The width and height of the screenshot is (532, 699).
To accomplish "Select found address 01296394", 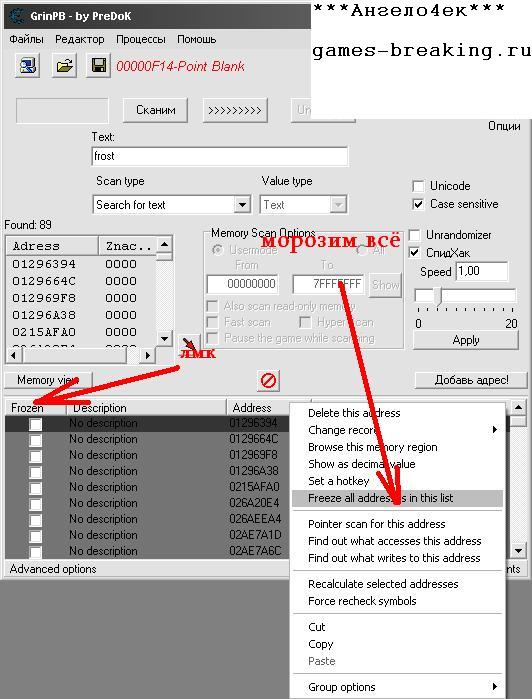I will coord(81,264).
